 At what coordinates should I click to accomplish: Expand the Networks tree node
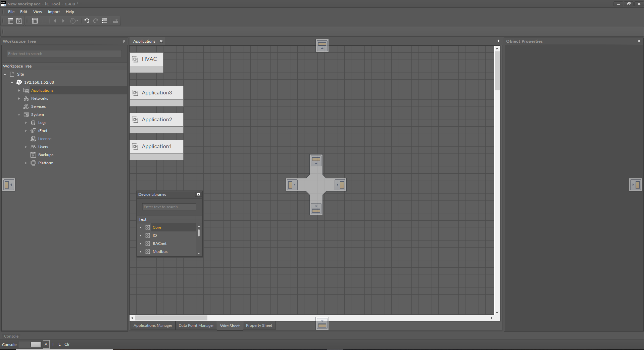point(19,98)
